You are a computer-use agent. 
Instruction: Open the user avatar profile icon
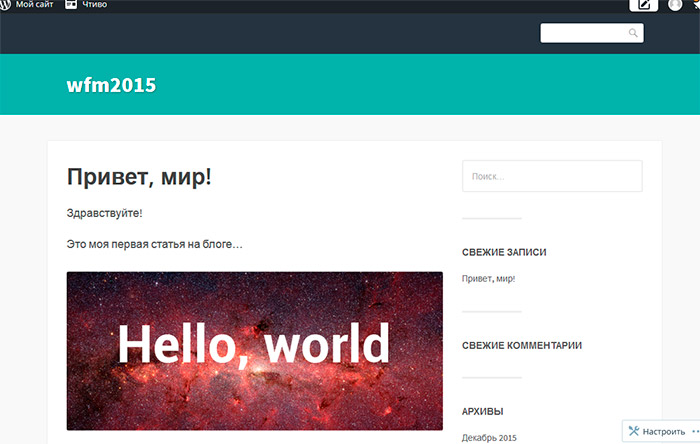676,5
